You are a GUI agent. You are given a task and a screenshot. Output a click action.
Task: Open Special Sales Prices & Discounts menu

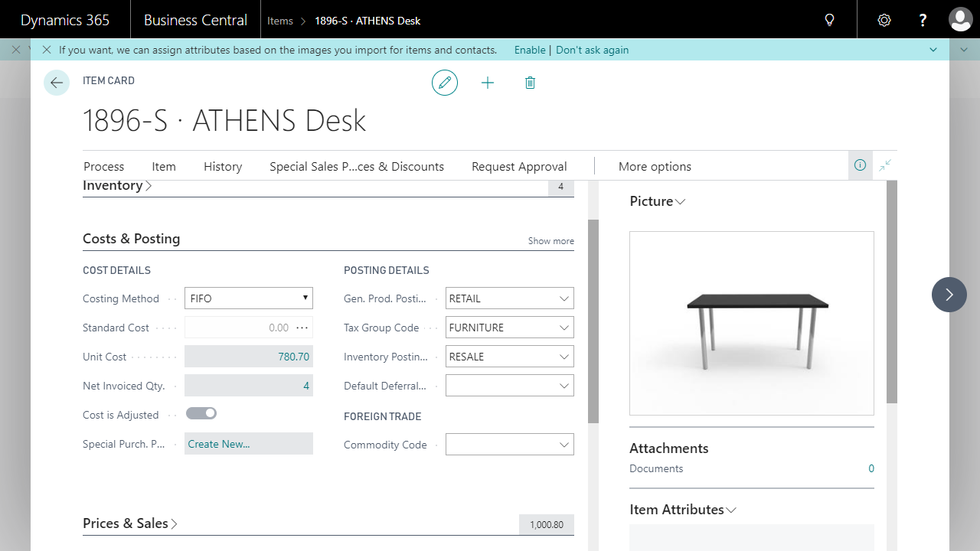[x=357, y=166]
